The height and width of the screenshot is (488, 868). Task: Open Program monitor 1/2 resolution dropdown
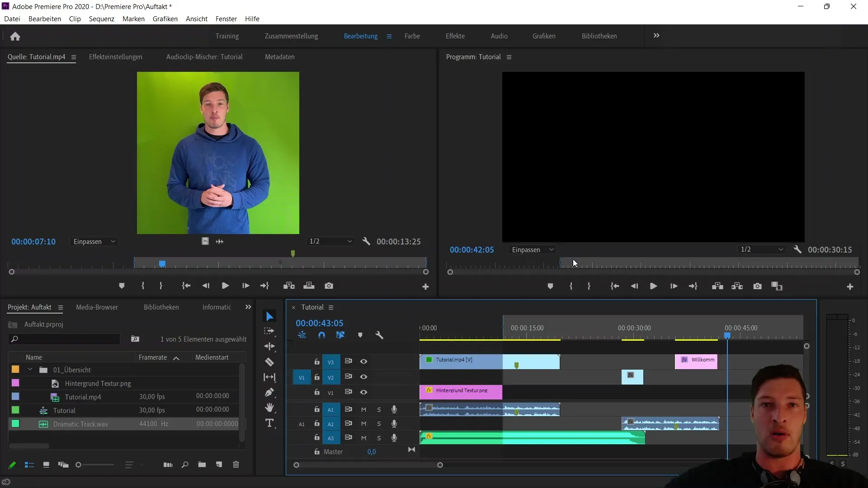pos(762,249)
